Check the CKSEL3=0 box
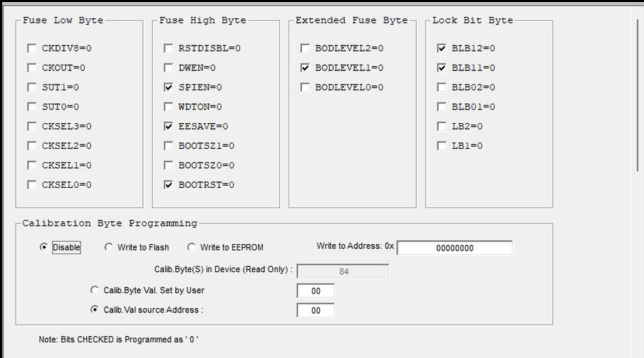The width and height of the screenshot is (644, 358). [x=31, y=126]
